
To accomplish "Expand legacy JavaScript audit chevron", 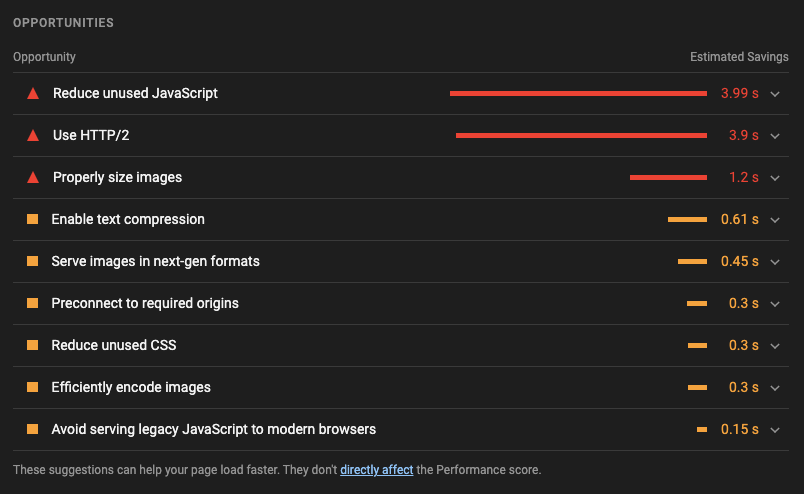I will [775, 430].
